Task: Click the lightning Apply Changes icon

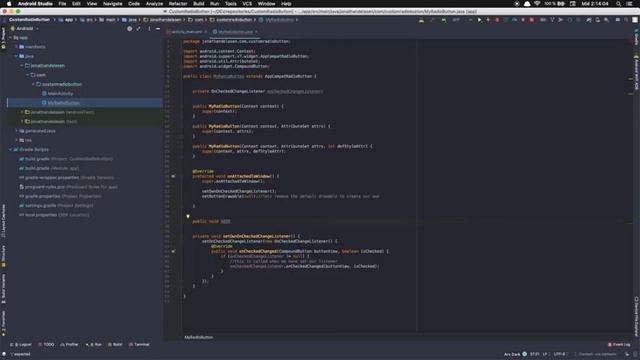Action: [488, 20]
